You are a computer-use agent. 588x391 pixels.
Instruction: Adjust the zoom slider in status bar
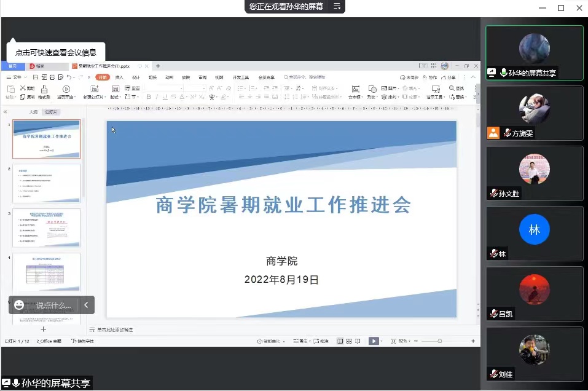point(440,341)
